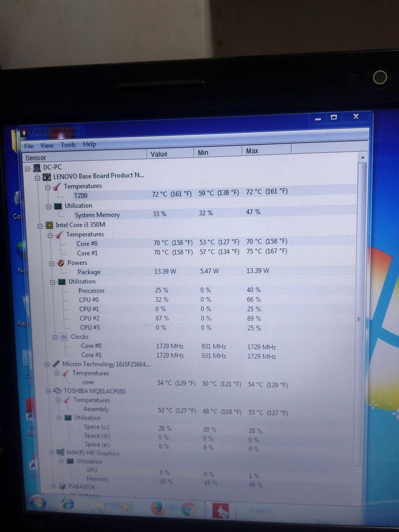399x532 pixels.
Task: Click the Min column header
Action: 218,152
